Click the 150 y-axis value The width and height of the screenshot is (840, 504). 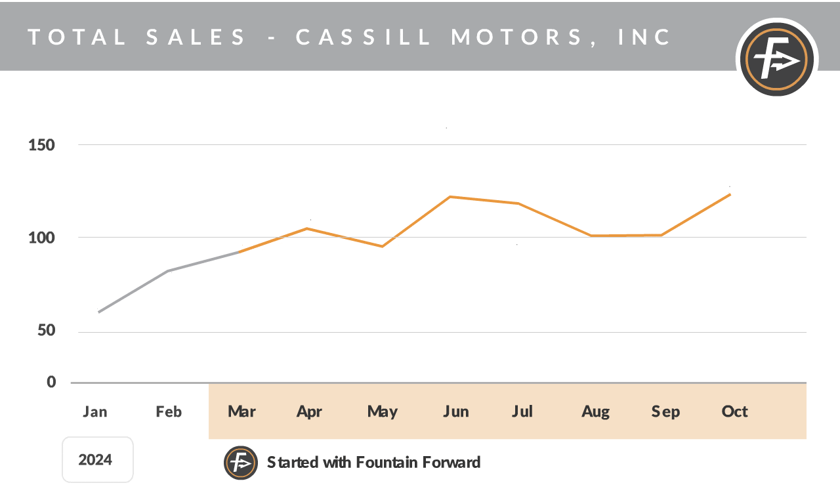click(x=41, y=145)
